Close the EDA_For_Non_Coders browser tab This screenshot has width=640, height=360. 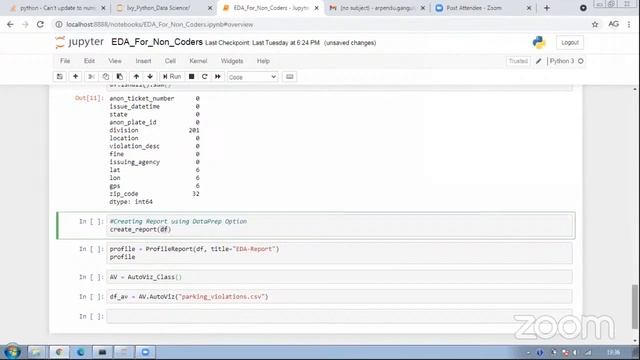pos(316,8)
